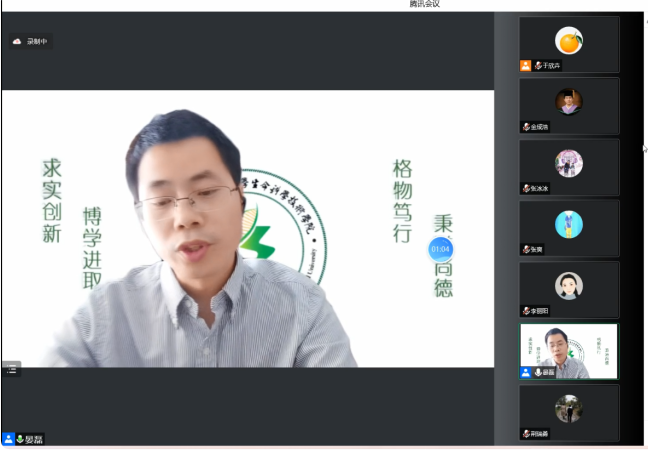Select the bottom participant tile in sidebar
This screenshot has width=648, height=450.
point(569,411)
